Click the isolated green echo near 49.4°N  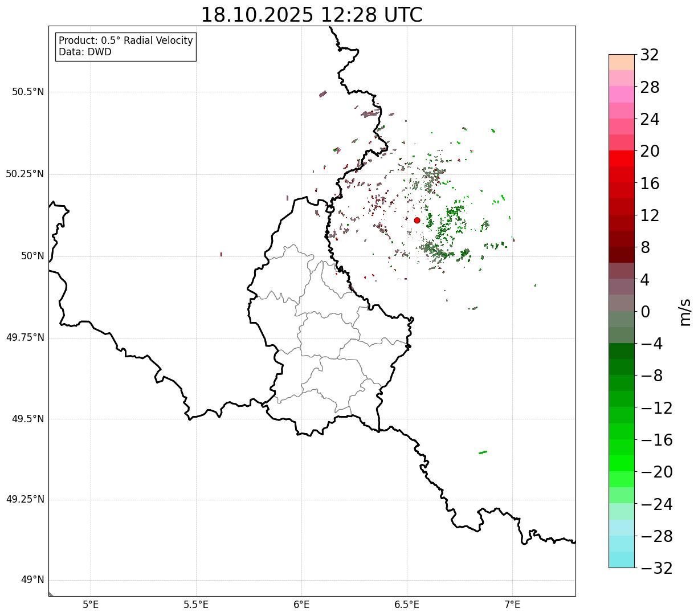(483, 452)
